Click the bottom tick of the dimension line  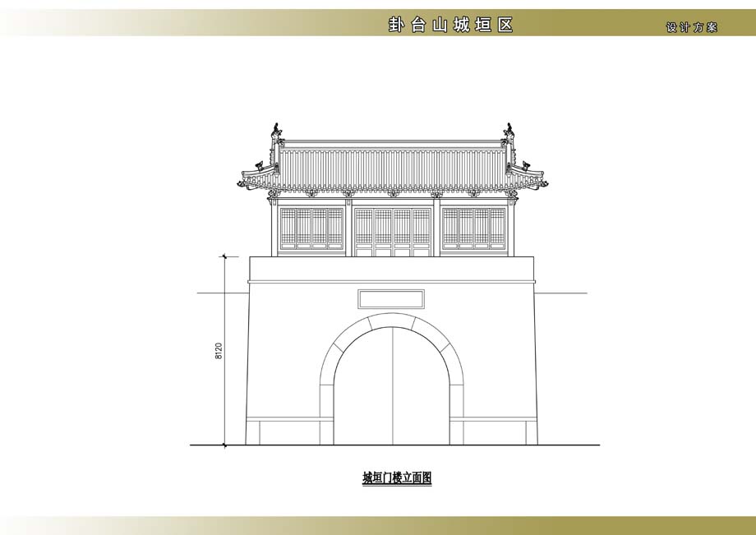pos(224,445)
